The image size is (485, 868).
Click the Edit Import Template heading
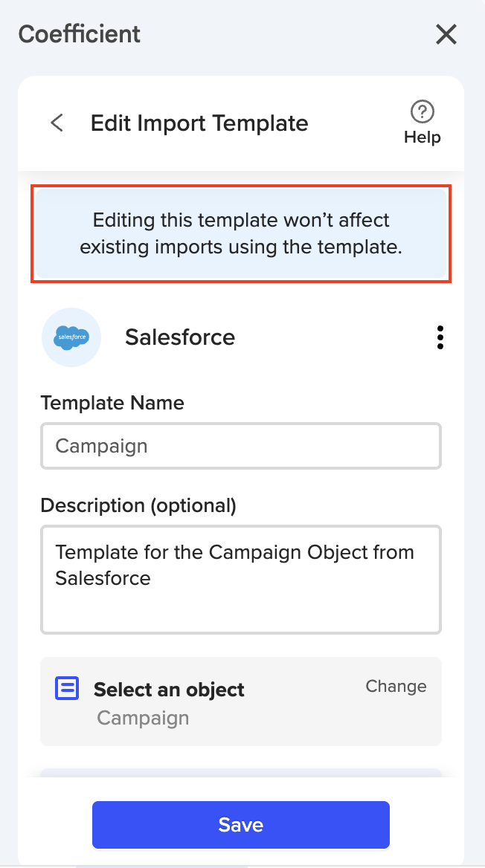click(199, 123)
